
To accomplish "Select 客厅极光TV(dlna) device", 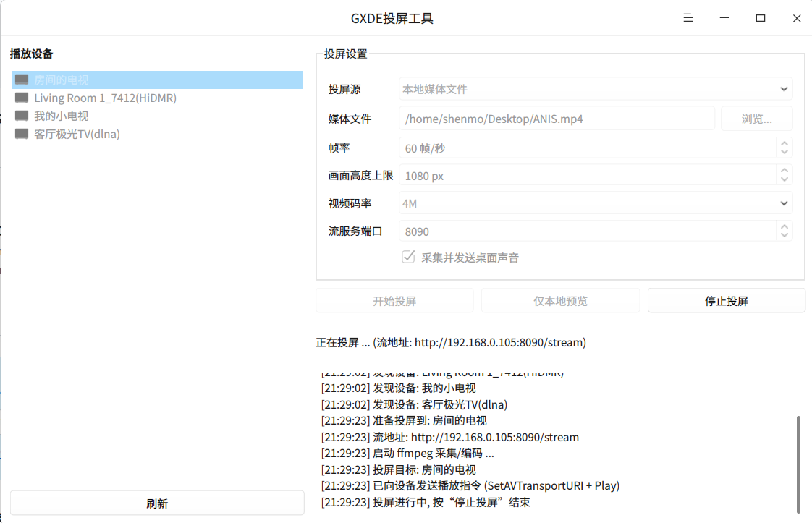I will [157, 134].
